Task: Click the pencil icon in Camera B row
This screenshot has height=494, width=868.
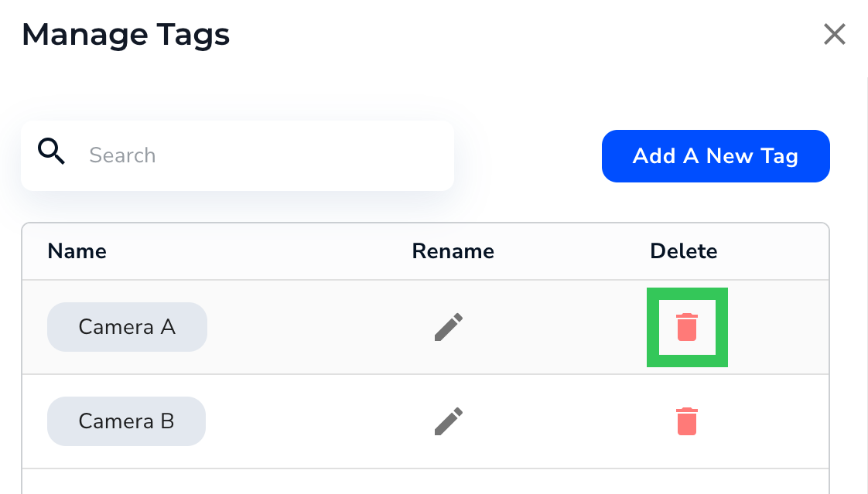Action: pos(449,421)
